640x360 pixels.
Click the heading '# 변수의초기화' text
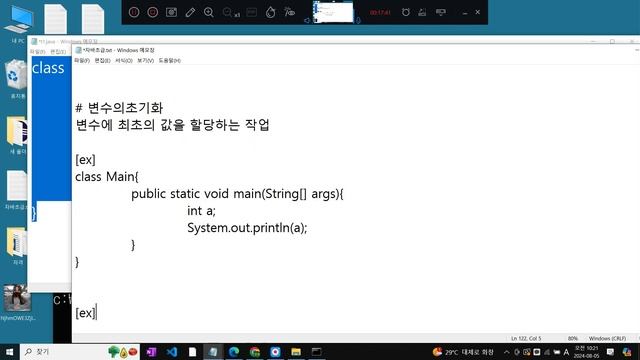pyautogui.click(x=119, y=108)
